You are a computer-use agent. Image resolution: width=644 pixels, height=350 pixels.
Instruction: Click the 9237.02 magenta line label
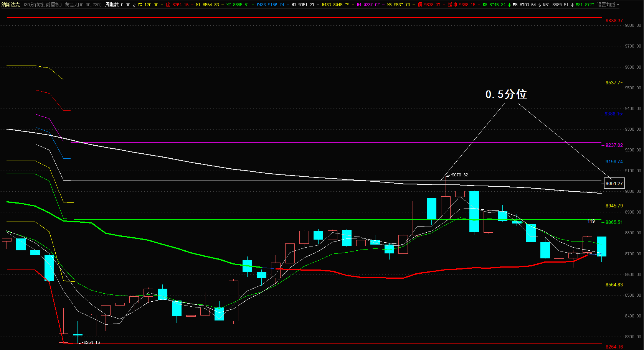(x=614, y=145)
